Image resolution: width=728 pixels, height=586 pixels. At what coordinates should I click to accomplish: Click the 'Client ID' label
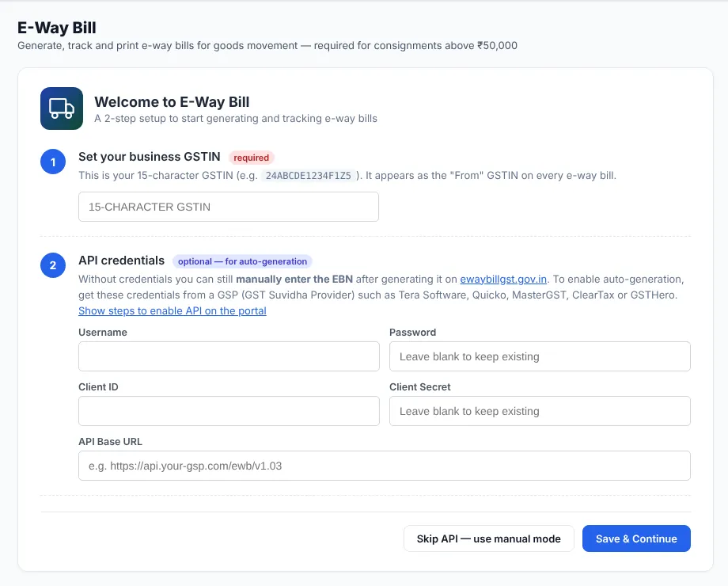[x=98, y=386]
